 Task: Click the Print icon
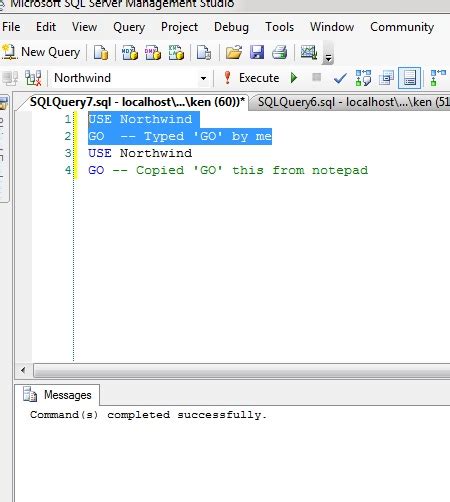coord(279,52)
